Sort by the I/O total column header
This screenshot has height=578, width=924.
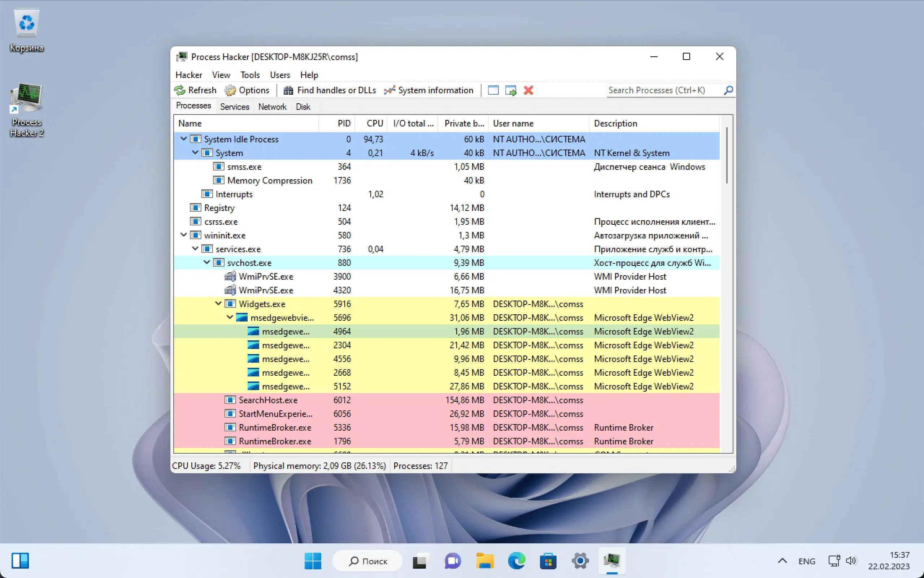tap(413, 124)
